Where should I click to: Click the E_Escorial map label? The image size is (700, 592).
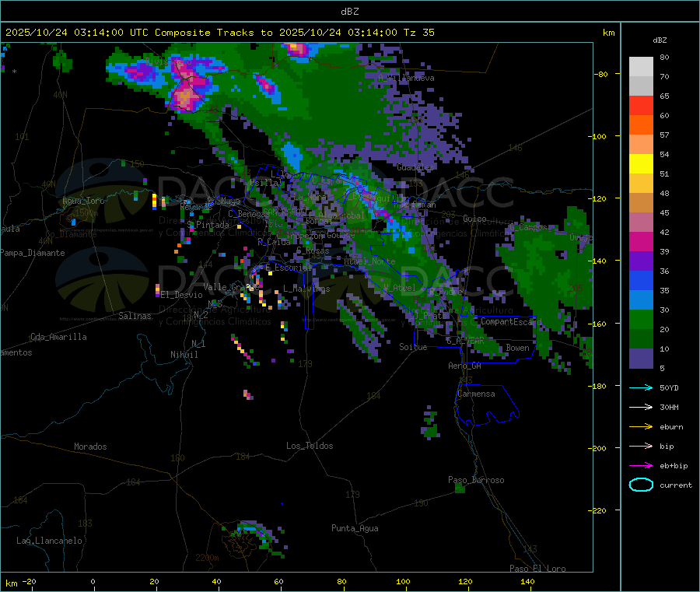point(289,268)
